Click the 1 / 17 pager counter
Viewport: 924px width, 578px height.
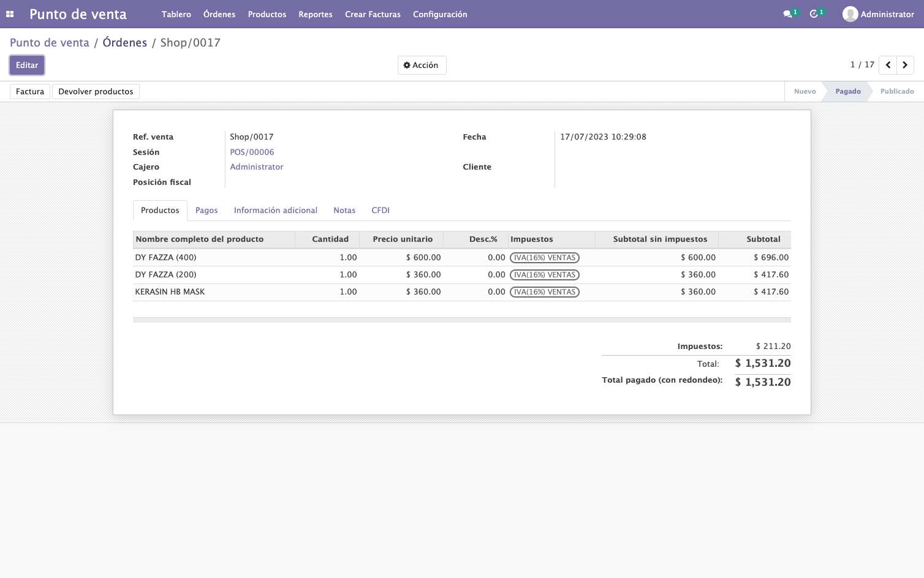pos(862,65)
